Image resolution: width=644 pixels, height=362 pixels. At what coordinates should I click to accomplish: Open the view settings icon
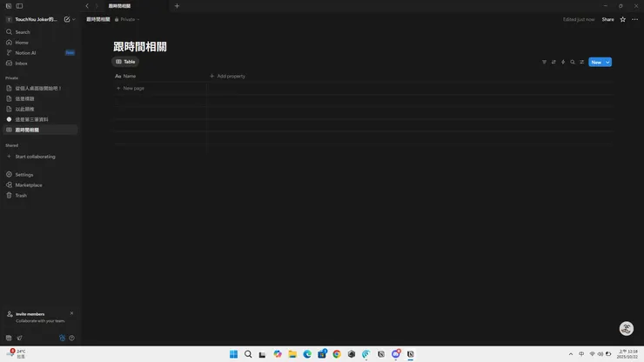coord(582,62)
